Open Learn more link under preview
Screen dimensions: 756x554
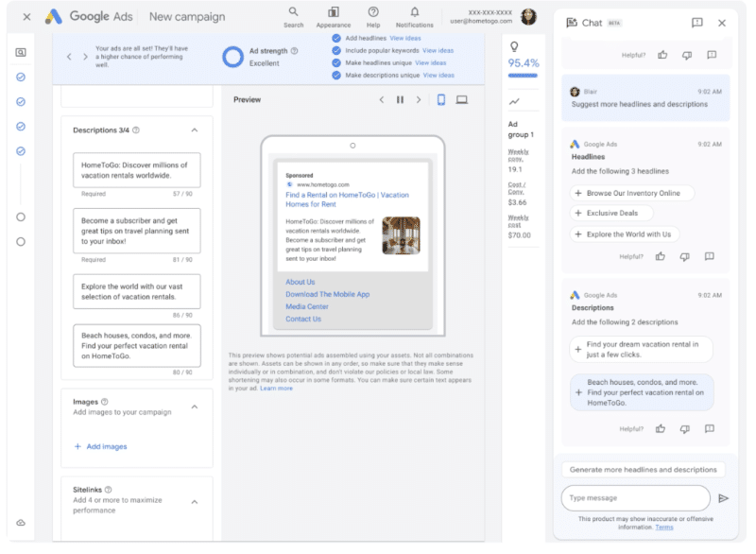pos(276,389)
